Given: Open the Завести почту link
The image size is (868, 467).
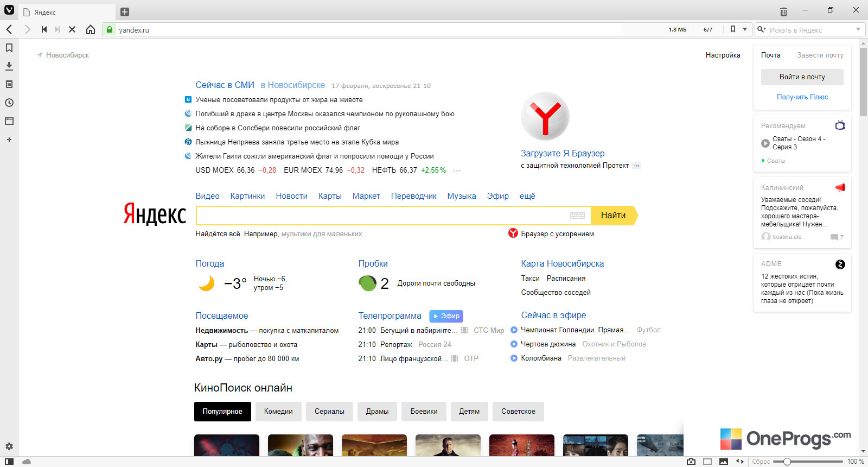Looking at the screenshot, I should click(820, 55).
